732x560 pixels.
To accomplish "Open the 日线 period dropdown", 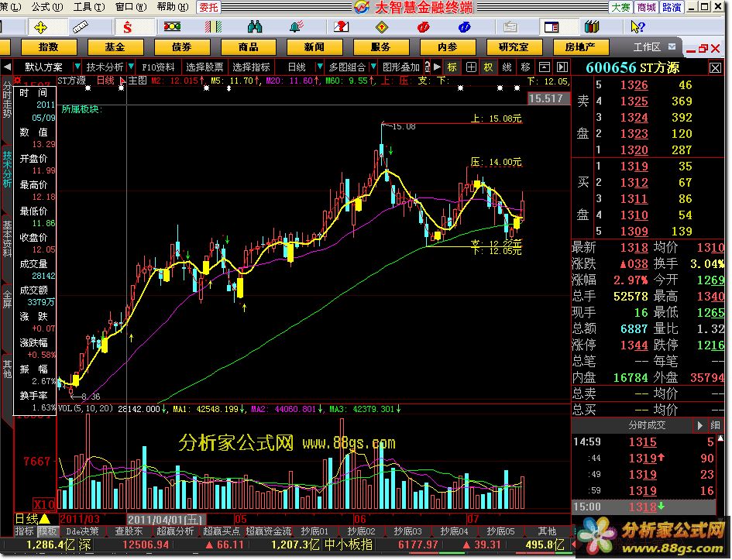I will [x=320, y=67].
